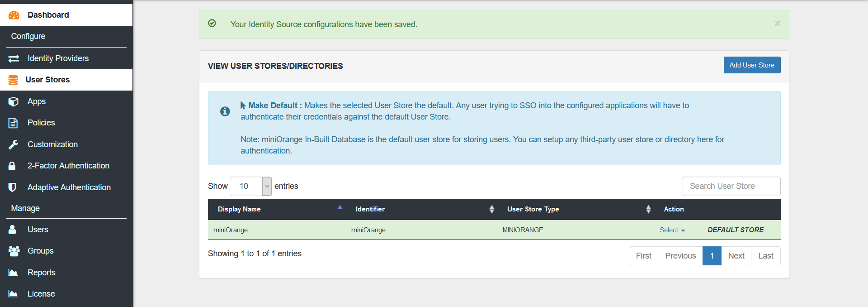Click the Dashboard gauge icon
The height and width of the screenshot is (307, 868).
[14, 15]
